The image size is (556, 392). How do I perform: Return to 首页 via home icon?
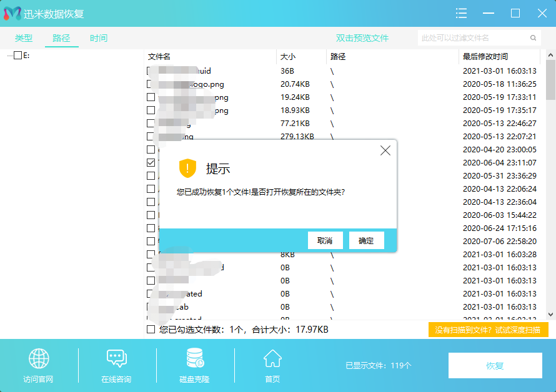(x=272, y=358)
